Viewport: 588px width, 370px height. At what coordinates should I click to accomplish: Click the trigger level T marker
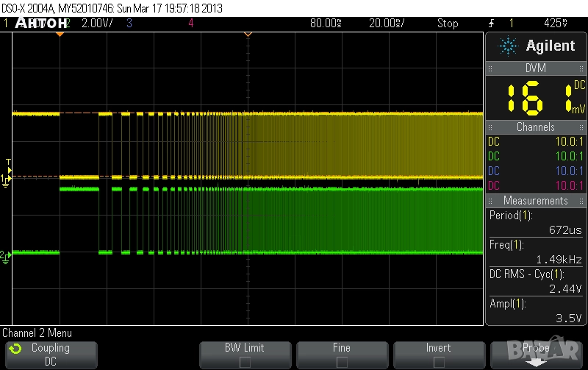click(8, 161)
